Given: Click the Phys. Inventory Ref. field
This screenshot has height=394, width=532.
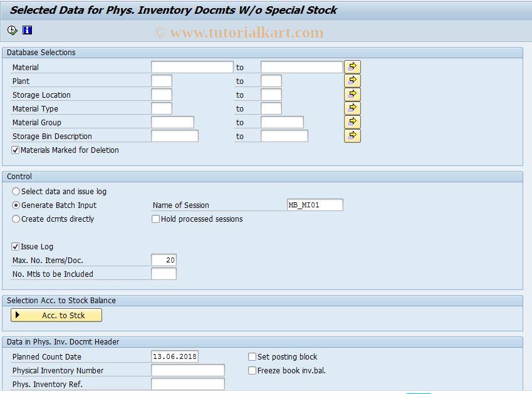Looking at the screenshot, I should pos(188,384).
